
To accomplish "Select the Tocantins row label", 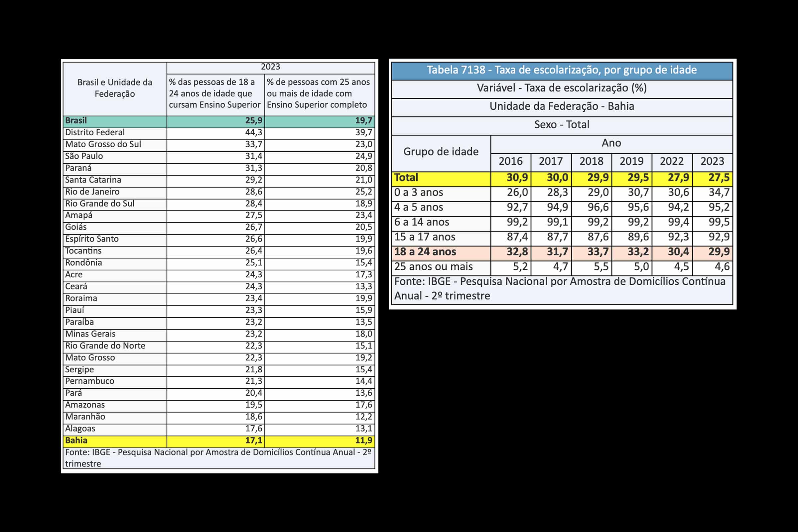I will point(83,251).
